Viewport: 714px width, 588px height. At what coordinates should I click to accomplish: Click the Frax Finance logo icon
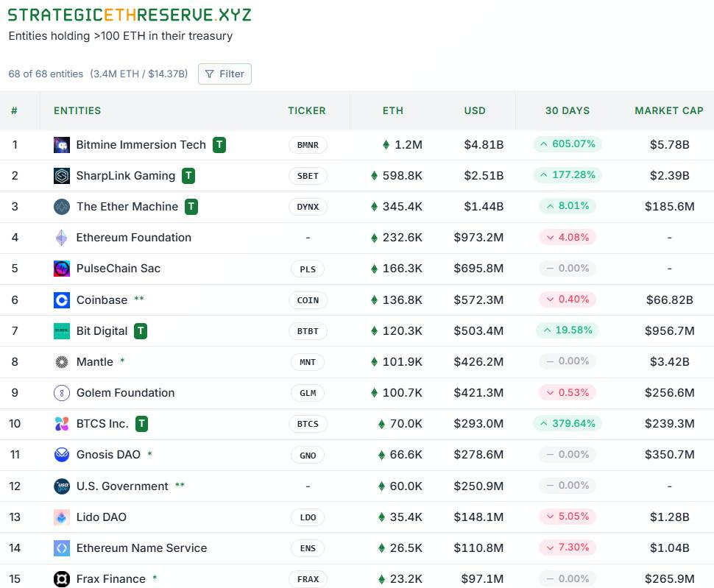pyautogui.click(x=62, y=579)
